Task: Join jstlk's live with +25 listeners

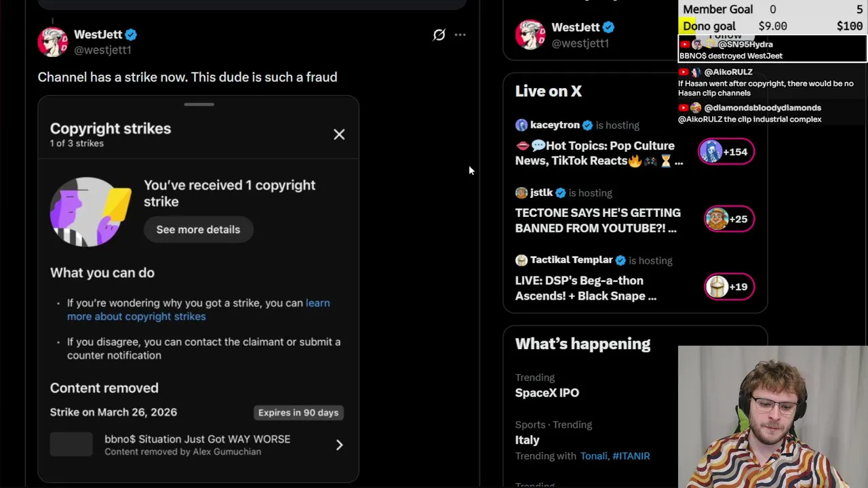Action: (x=729, y=219)
